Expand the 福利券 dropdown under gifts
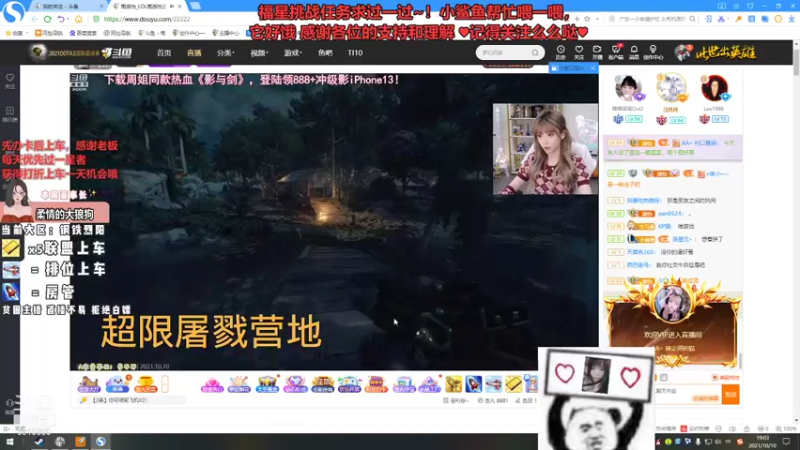Screen dimensions: 800x450 click(x=456, y=401)
